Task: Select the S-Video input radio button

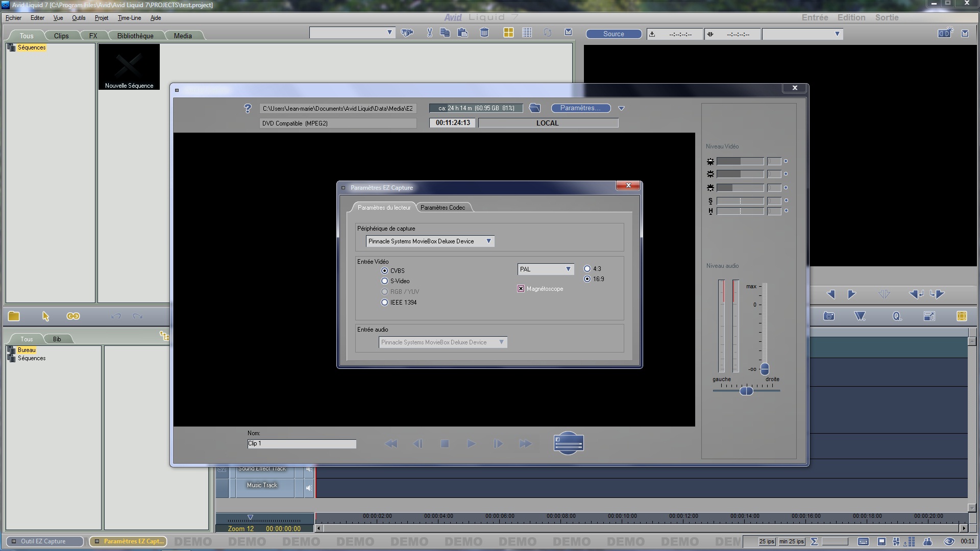Action: [384, 281]
